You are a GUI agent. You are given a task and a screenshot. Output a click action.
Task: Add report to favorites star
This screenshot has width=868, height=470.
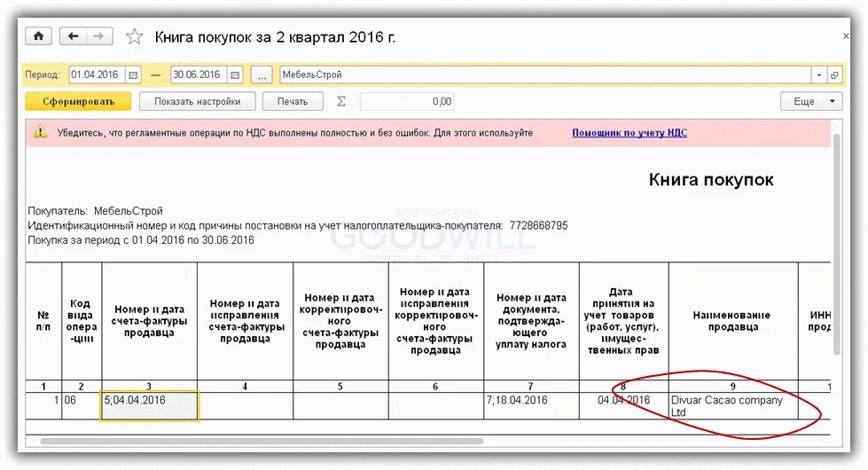135,37
